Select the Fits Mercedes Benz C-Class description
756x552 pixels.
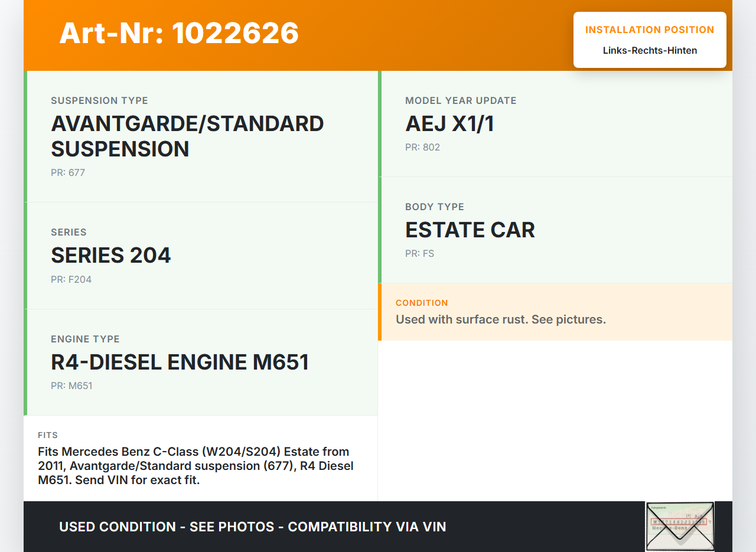point(195,466)
